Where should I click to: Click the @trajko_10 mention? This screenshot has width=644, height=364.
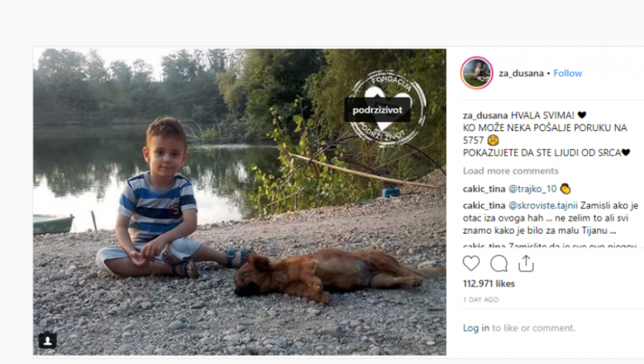[x=533, y=189]
